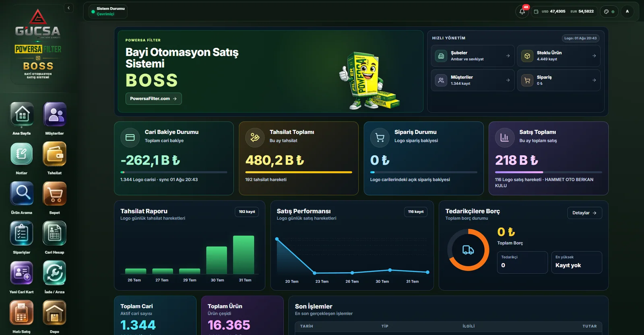The width and height of the screenshot is (644, 335).
Task: Click the truck icon in Tedarikçilere Borç
Action: pyautogui.click(x=468, y=250)
